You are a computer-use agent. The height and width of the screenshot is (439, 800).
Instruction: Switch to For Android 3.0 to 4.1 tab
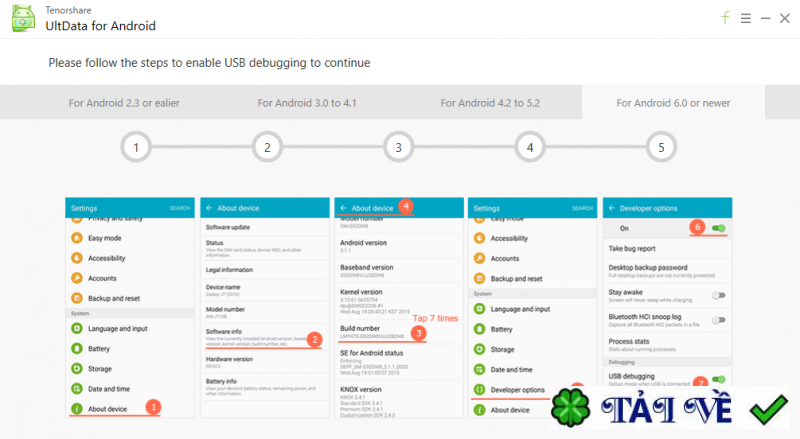pos(307,103)
